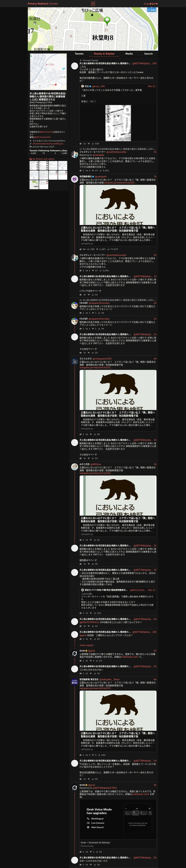This screenshot has height=868, width=186.
Task: Click the photo icon beside 64 Photos and videos
Action: [31, 159]
